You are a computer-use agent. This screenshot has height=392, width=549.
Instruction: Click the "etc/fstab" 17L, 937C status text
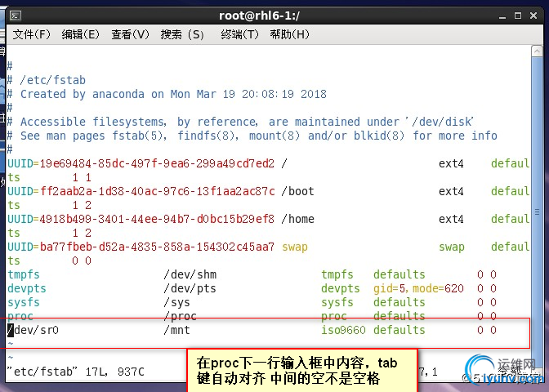76,372
